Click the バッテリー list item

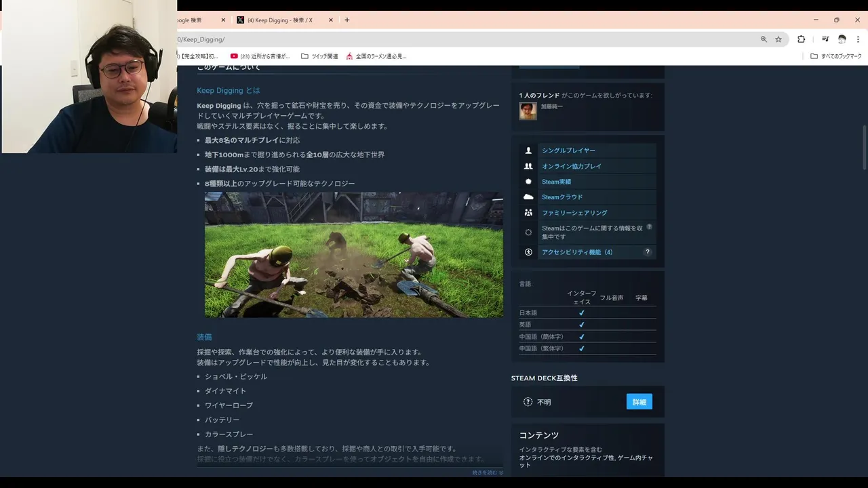point(222,420)
